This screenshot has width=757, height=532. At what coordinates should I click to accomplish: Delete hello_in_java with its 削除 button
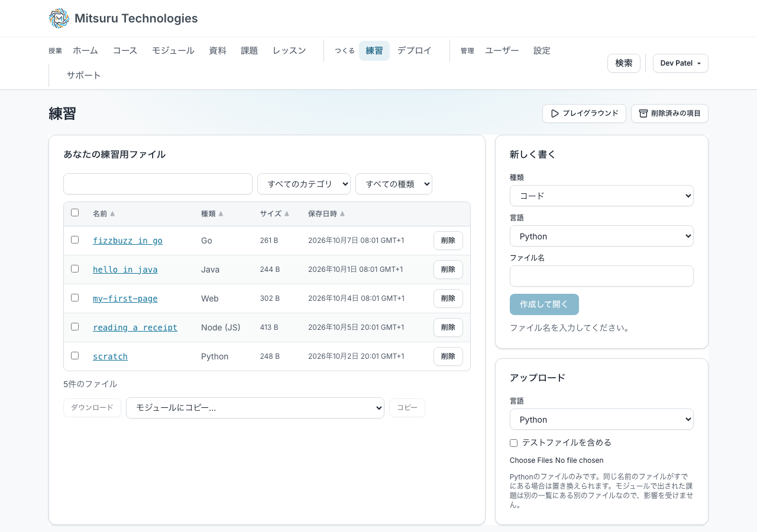(448, 270)
